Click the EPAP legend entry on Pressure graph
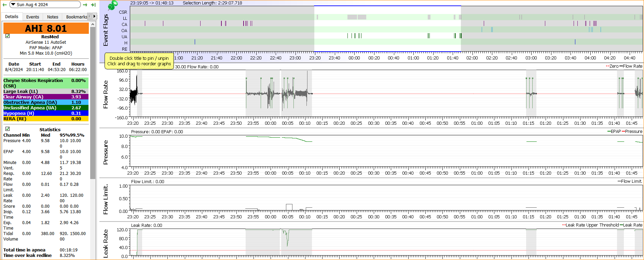This screenshot has width=644, height=260. [x=614, y=132]
